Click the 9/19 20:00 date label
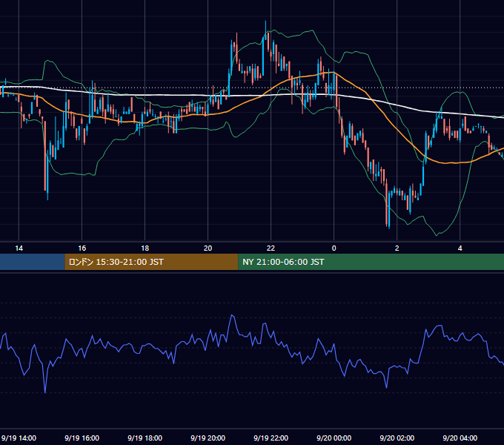 click(208, 438)
